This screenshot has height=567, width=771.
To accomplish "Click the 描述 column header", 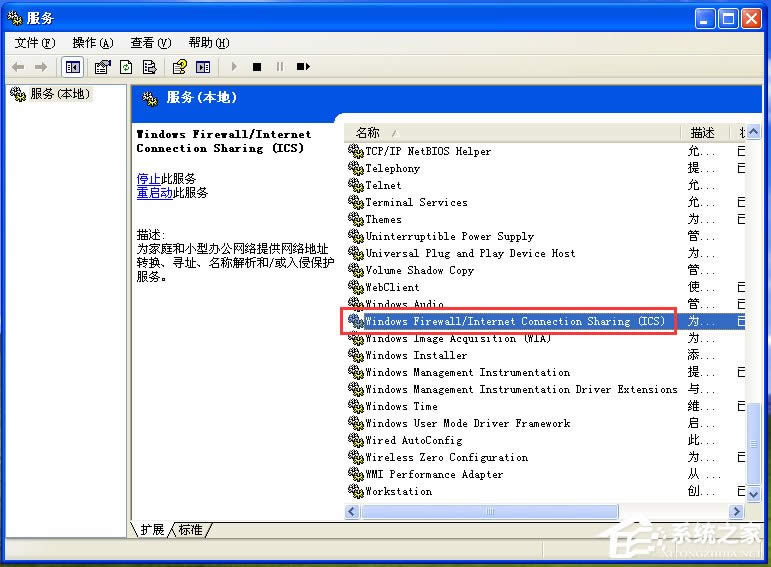I will [705, 132].
